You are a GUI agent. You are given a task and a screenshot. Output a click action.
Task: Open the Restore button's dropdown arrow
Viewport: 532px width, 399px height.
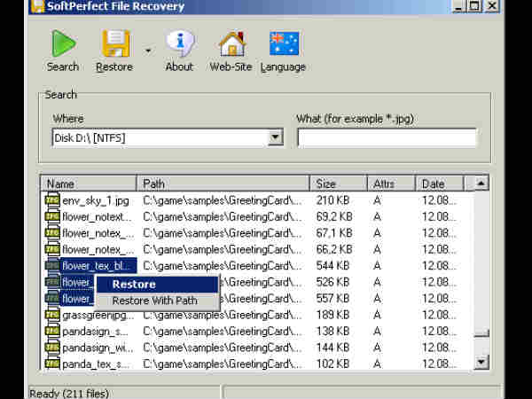coord(148,51)
